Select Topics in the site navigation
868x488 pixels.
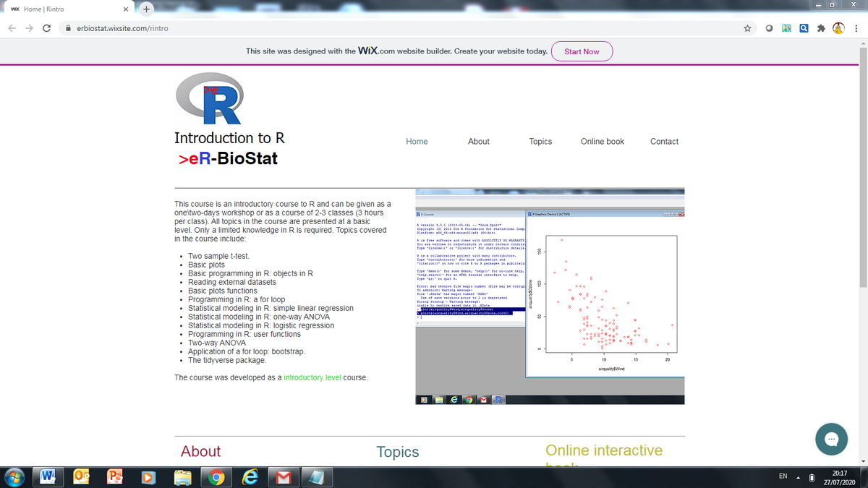(540, 141)
